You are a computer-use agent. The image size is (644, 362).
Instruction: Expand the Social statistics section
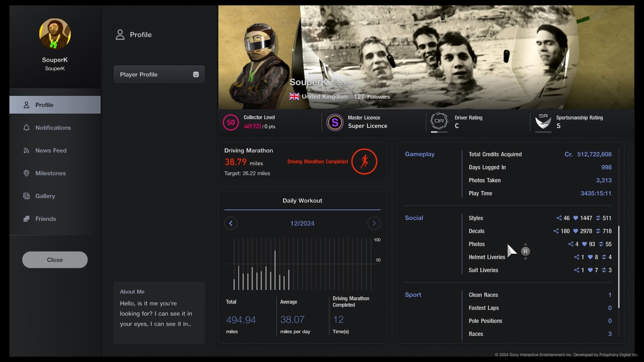(414, 218)
